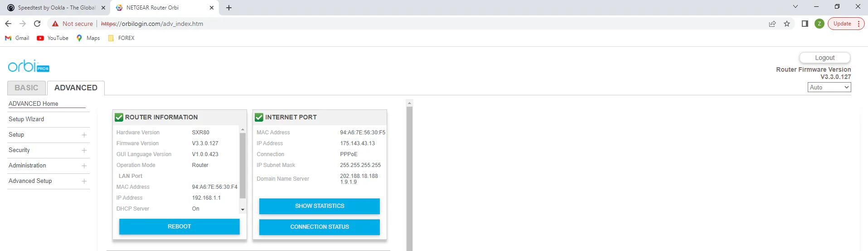This screenshot has height=251, width=868.
Task: Switch to the BASIC tab
Action: point(26,88)
